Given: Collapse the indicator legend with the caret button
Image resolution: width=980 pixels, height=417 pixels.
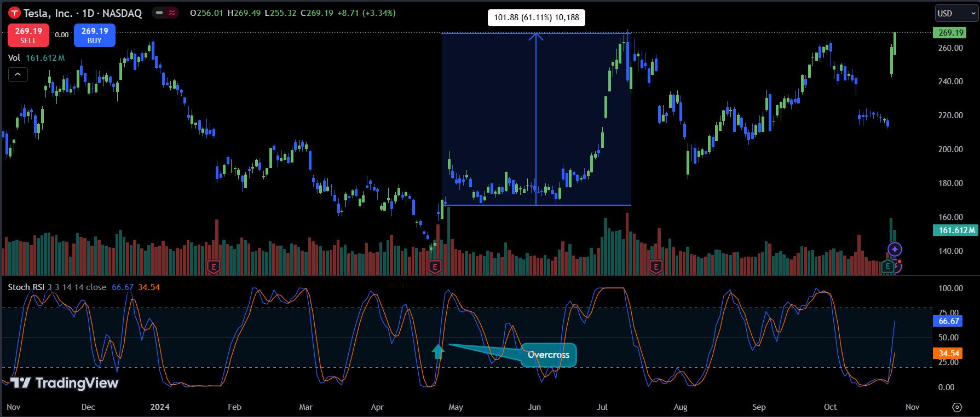Looking at the screenshot, I should (x=18, y=74).
